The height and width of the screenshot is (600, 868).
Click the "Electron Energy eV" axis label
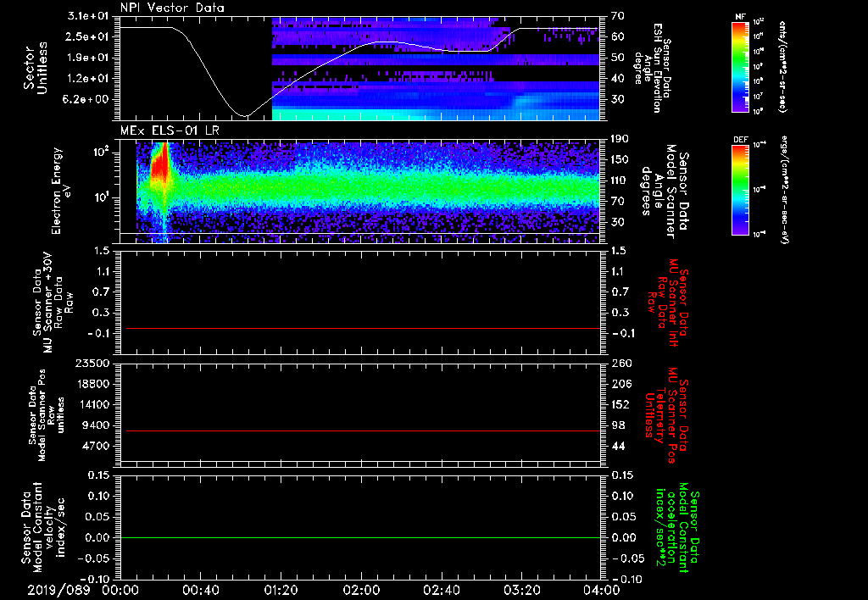tap(61, 191)
